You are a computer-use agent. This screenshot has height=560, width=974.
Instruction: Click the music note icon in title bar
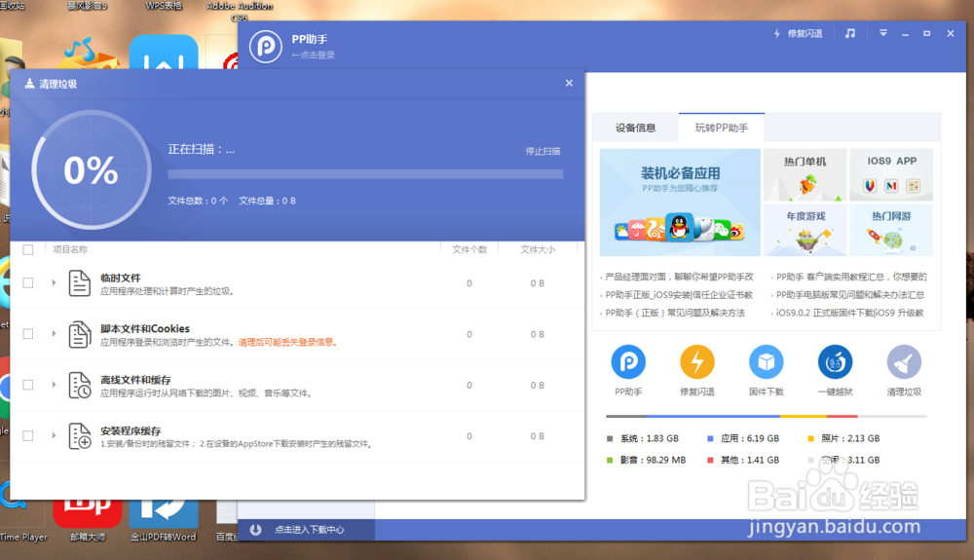pos(849,33)
